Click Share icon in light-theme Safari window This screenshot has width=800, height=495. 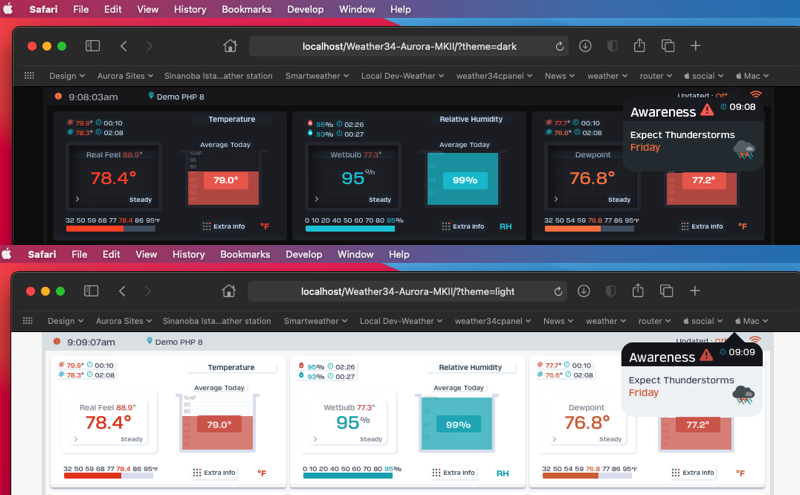(638, 290)
